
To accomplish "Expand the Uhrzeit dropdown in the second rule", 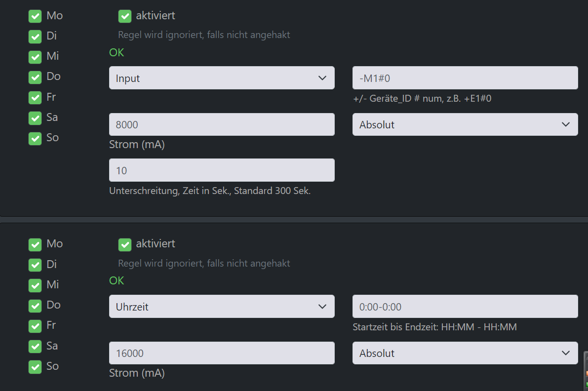I will tap(221, 306).
